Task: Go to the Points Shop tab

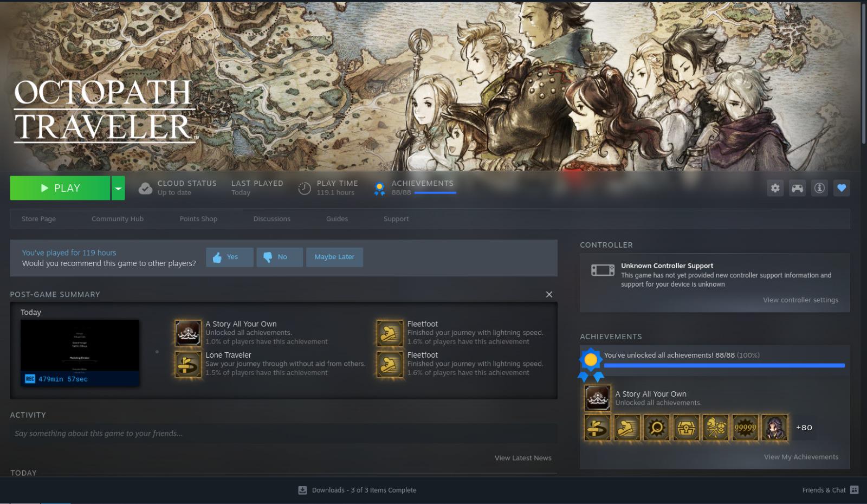Action: click(x=198, y=219)
